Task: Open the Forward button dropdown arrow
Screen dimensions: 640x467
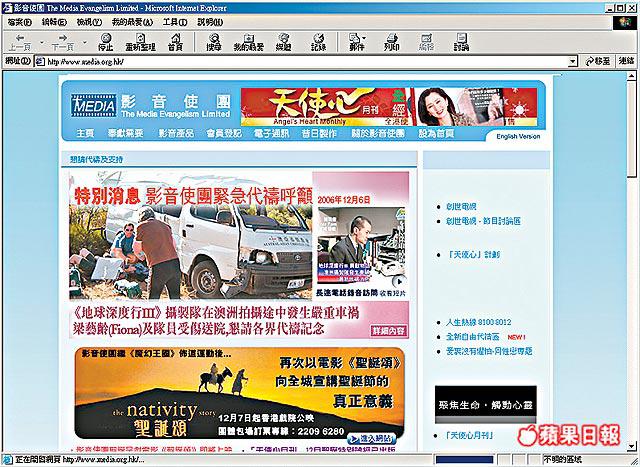Action: coord(84,42)
